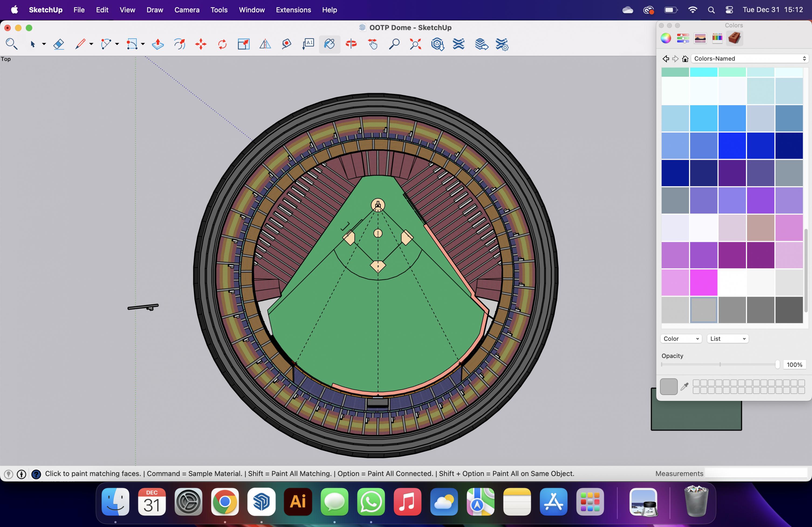
Task: Open the 3D Warehouse icon
Action: click(437, 44)
